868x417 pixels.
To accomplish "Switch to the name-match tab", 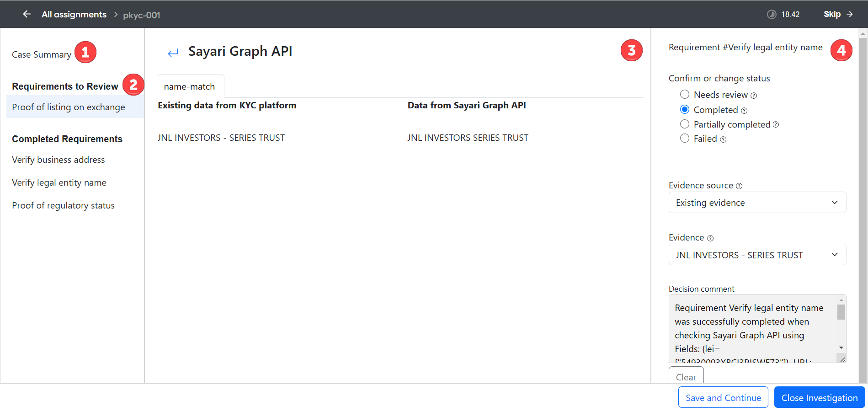I will [x=190, y=86].
